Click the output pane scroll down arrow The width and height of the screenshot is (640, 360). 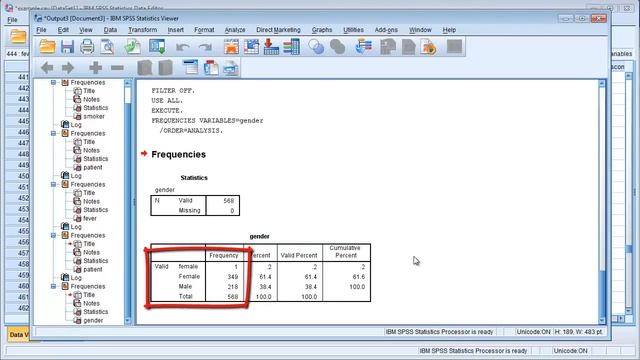[x=602, y=321]
